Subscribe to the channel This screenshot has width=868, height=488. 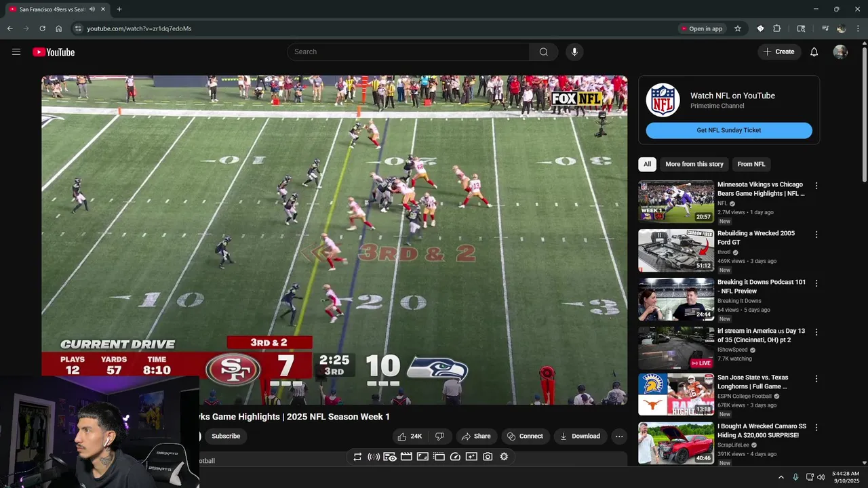226,436
